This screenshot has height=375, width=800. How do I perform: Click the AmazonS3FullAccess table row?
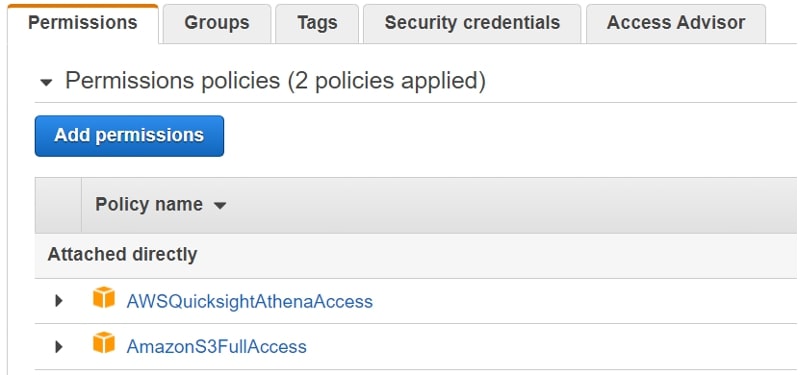point(416,347)
